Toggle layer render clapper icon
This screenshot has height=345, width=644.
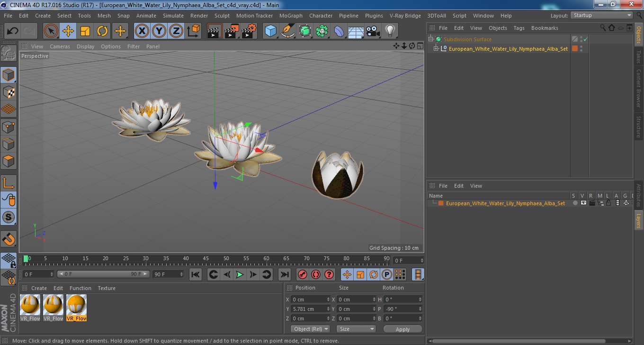coord(592,203)
